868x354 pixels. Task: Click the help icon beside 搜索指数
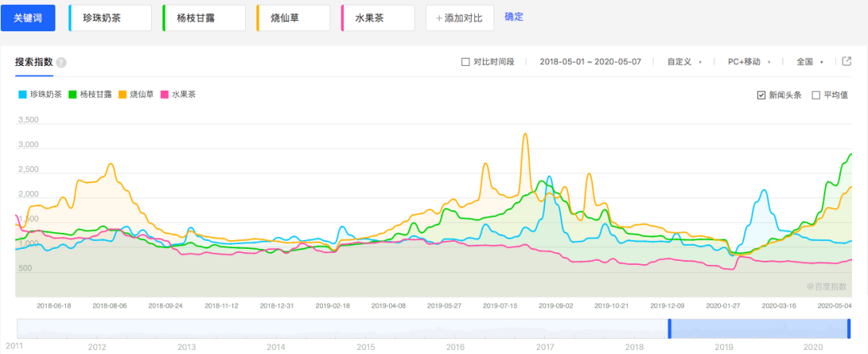(62, 63)
